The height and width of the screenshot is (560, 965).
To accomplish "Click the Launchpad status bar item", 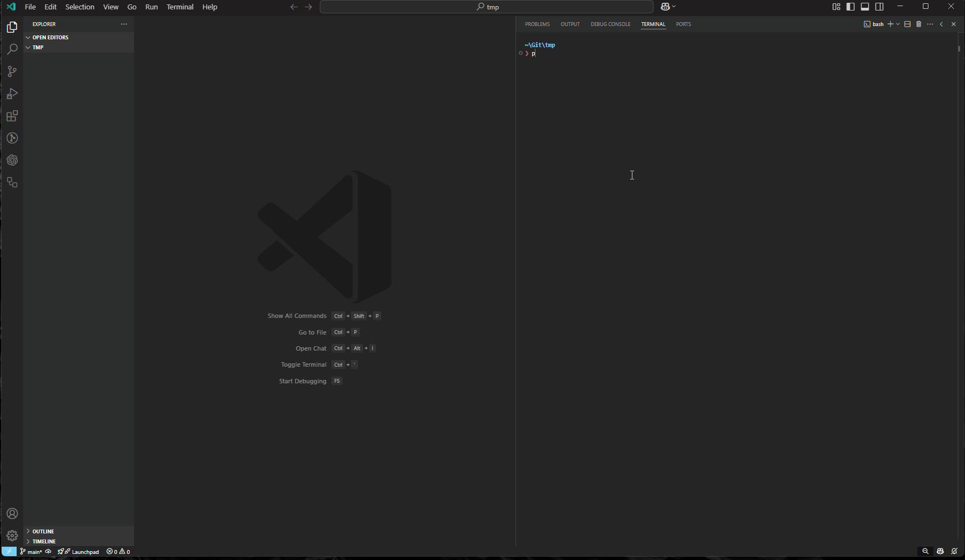I will point(81,552).
